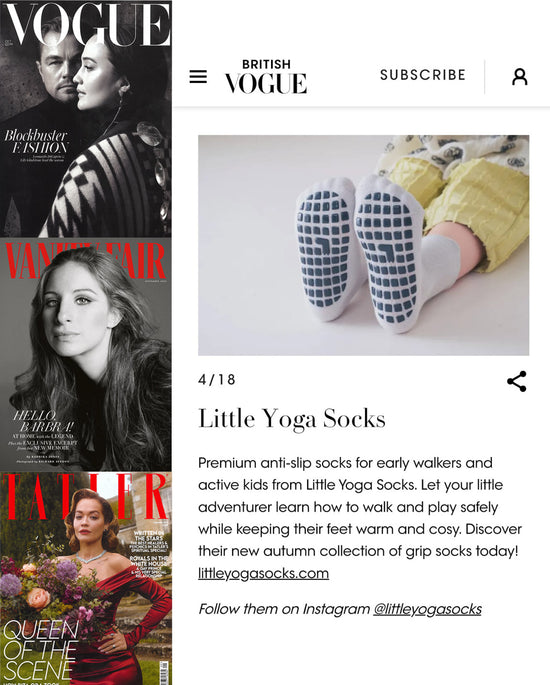Click the Follow them on Instagram text
Screen dimensions: 550x685
coord(284,609)
